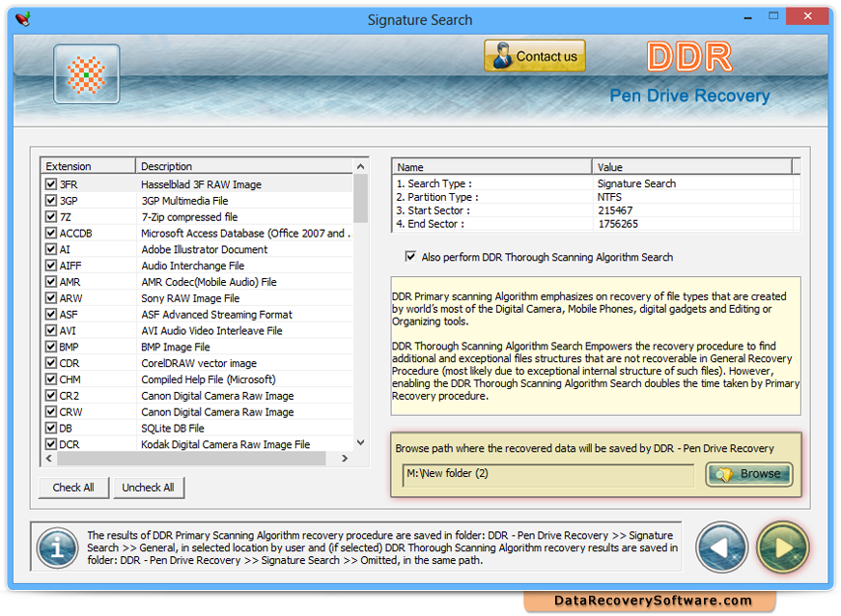
Task: Select the CorelDRAW vector image row
Action: click(199, 363)
